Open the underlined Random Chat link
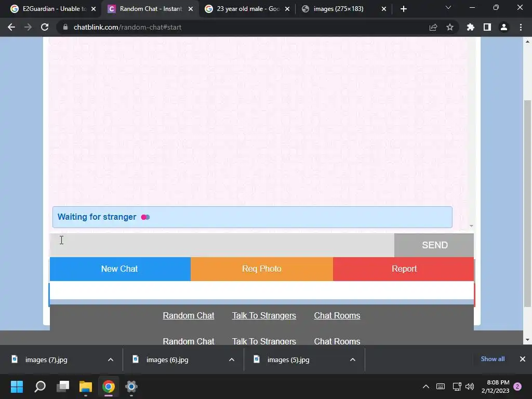This screenshot has height=399, width=532. (x=188, y=315)
